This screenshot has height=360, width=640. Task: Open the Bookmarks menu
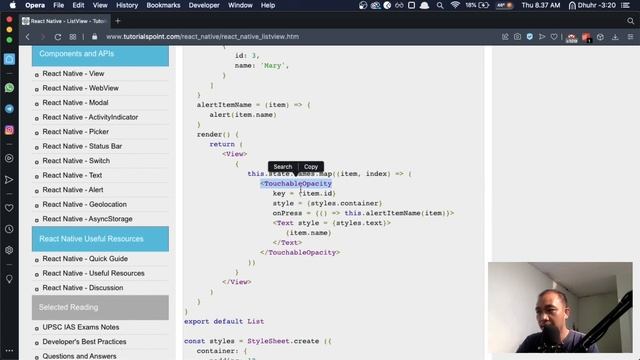pos(163,5)
